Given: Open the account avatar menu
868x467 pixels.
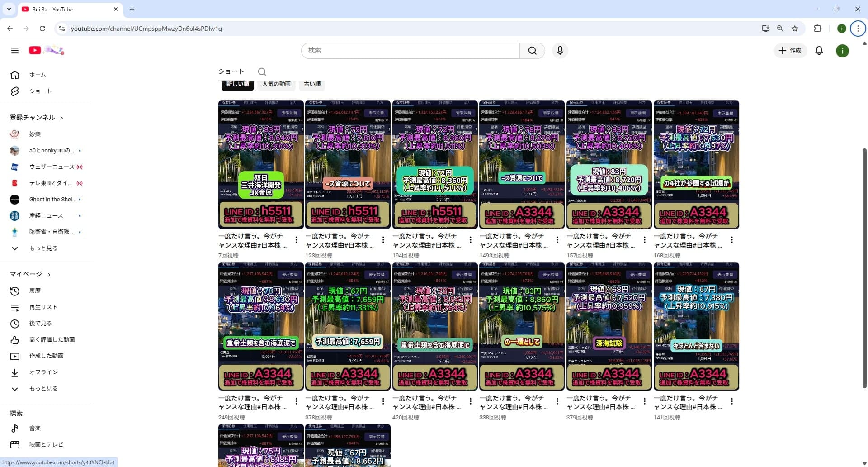Looking at the screenshot, I should click(842, 51).
